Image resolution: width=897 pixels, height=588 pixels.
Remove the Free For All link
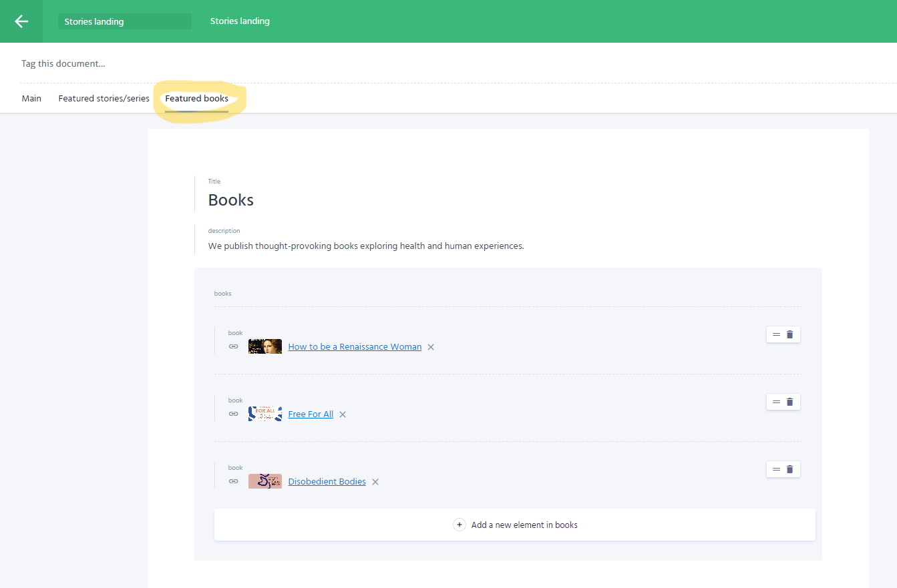[x=343, y=414]
